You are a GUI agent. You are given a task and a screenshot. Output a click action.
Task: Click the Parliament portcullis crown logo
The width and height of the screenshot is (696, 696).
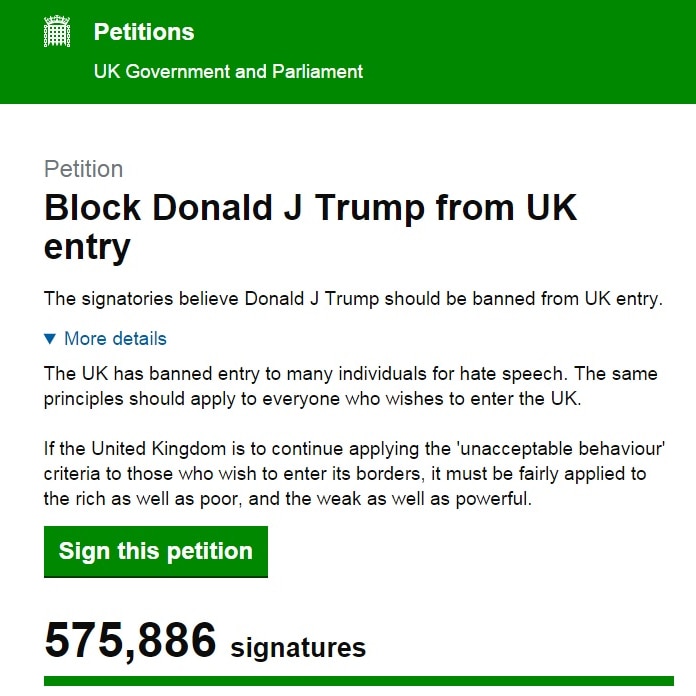(x=57, y=31)
